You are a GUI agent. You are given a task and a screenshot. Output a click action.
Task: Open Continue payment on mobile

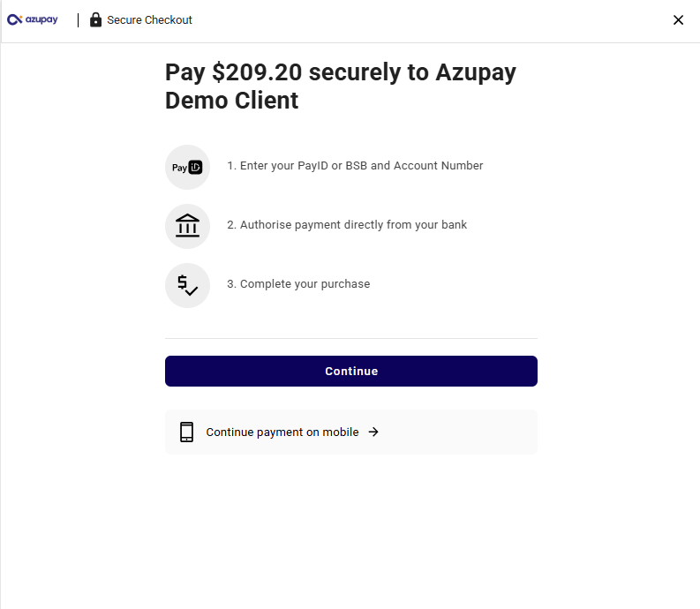[351, 432]
